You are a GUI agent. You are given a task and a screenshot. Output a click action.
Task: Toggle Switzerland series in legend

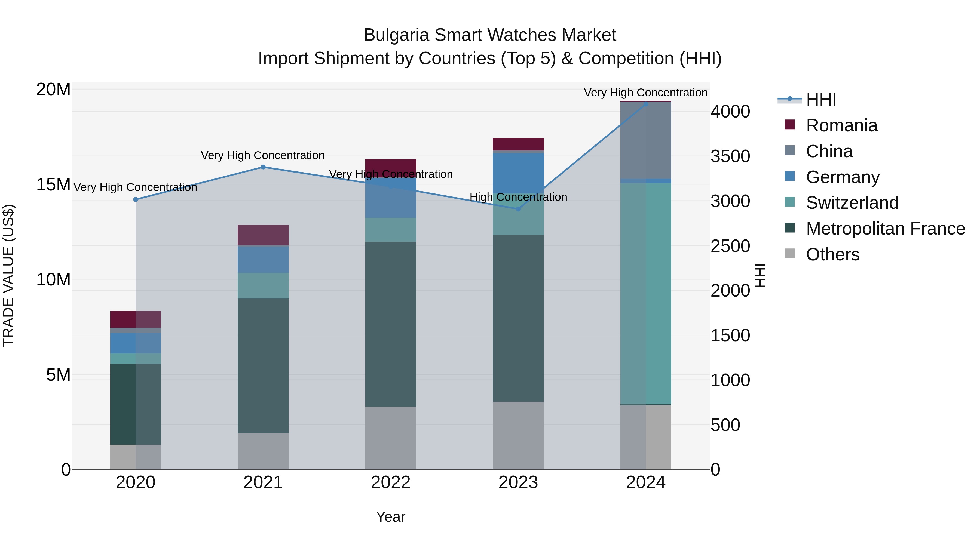[x=841, y=203]
